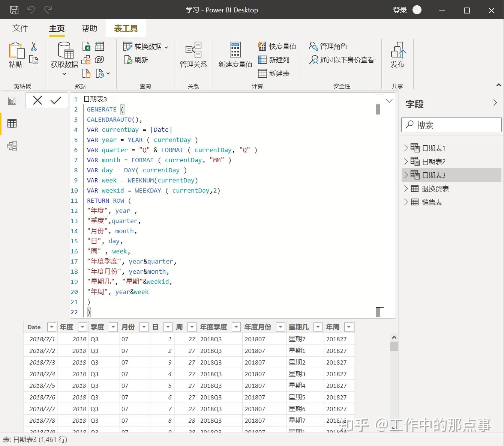Open Model view from the left sidebar
Screen dimensions: 504x446
click(12, 146)
